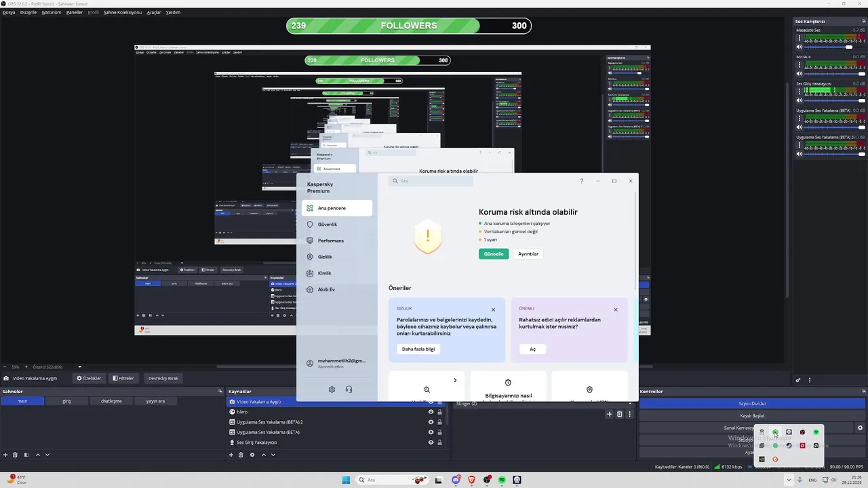This screenshot has height=488, width=868.
Task: Click Ayrıntılar button in Kaspersky
Action: click(x=528, y=253)
